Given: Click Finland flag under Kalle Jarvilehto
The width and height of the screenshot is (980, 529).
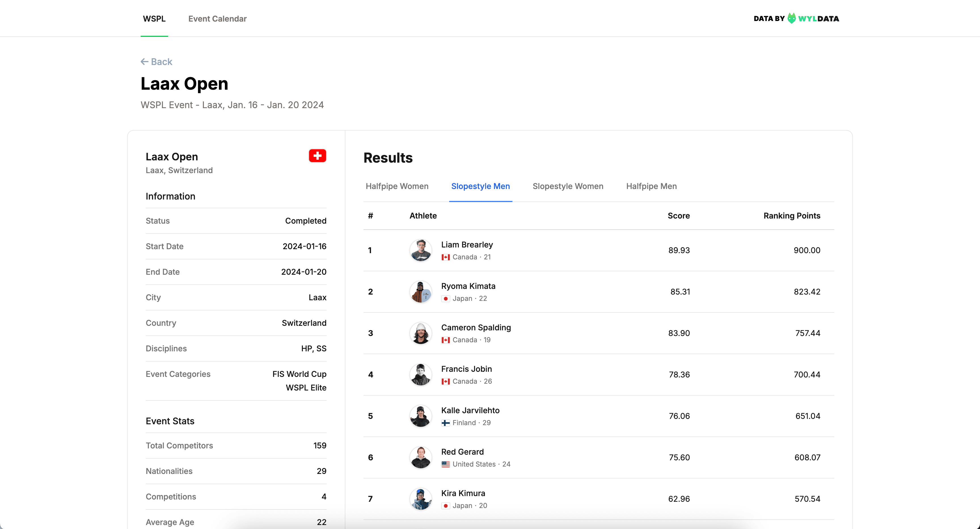Looking at the screenshot, I should tap(445, 423).
